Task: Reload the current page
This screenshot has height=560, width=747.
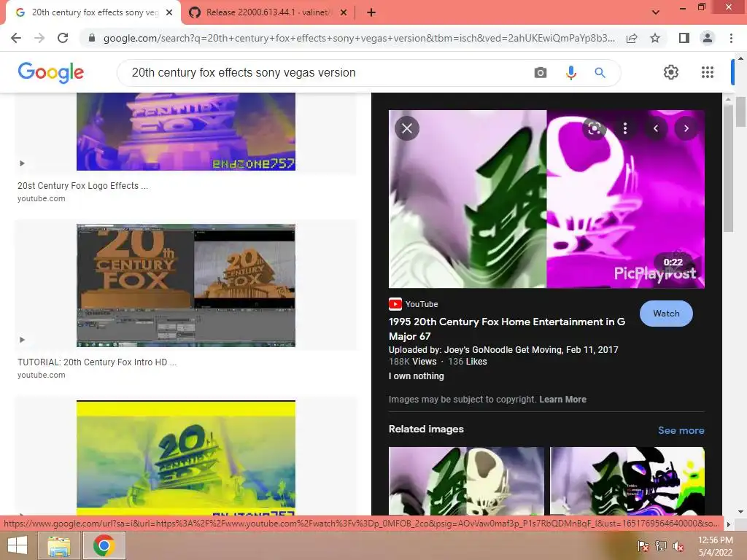Action: [x=63, y=38]
